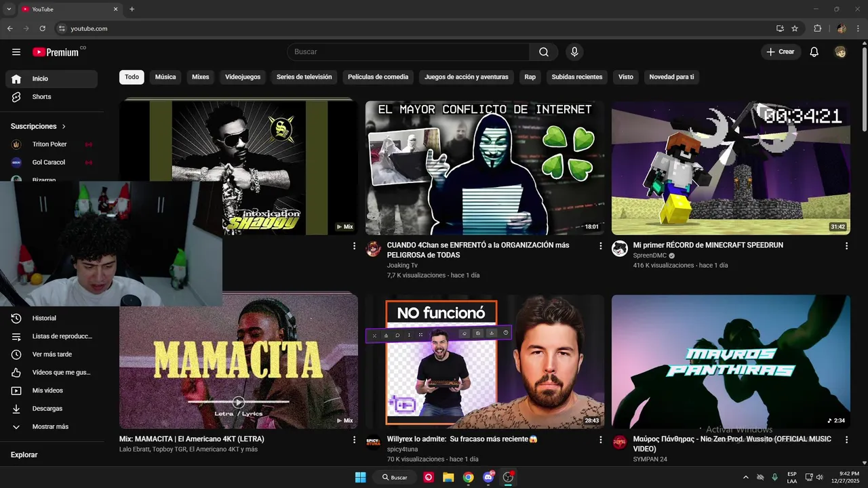This screenshot has height=488, width=868.
Task: Open the Gol Caracol subscription
Action: 52,163
